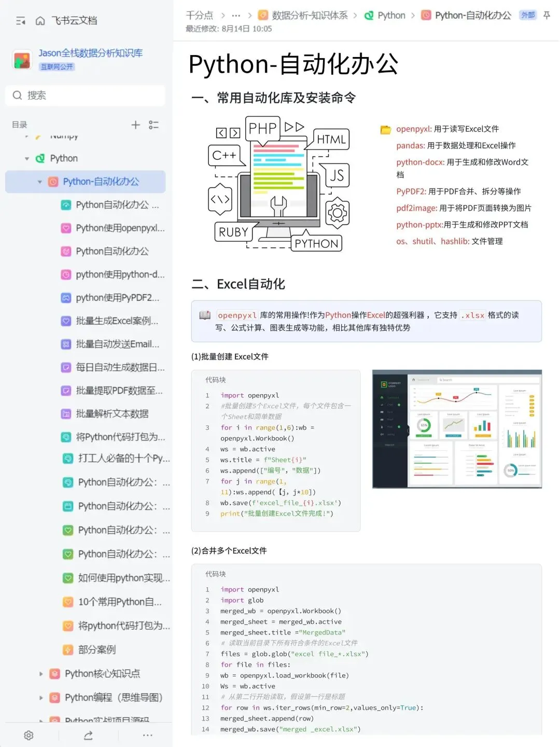Click the last-modified timestamp 8月14日 10:05
This screenshot has width=560, height=747.
tap(247, 29)
